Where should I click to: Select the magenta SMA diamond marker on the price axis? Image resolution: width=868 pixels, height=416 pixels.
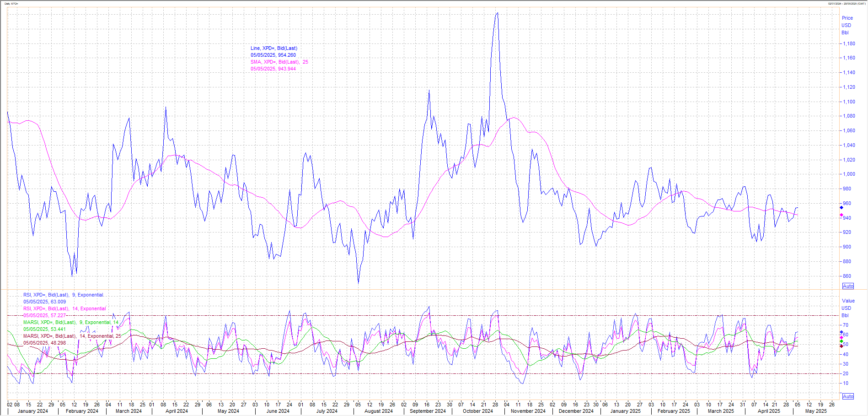coord(841,215)
